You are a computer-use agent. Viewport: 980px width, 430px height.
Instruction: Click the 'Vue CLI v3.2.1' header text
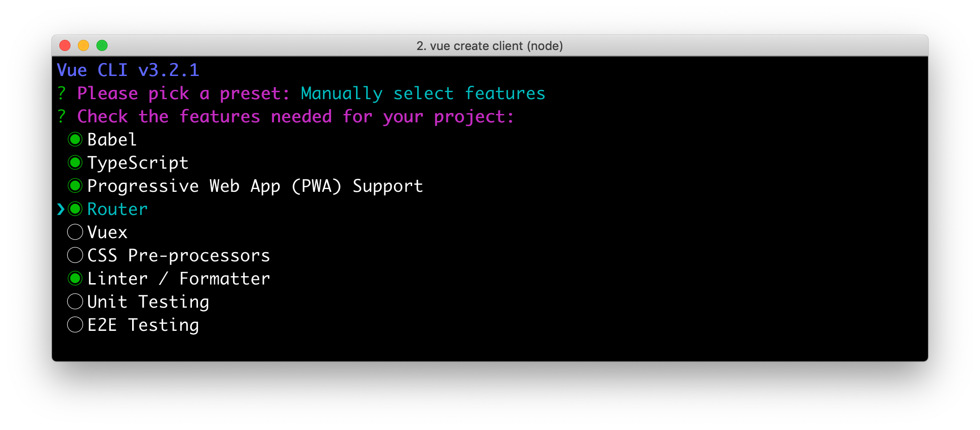coord(128,70)
